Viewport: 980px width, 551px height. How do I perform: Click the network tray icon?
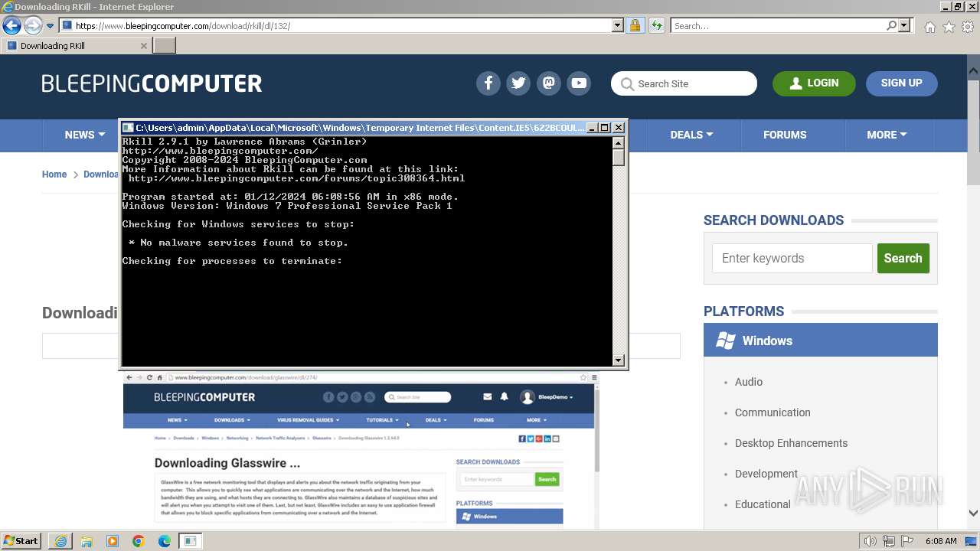pyautogui.click(x=889, y=541)
